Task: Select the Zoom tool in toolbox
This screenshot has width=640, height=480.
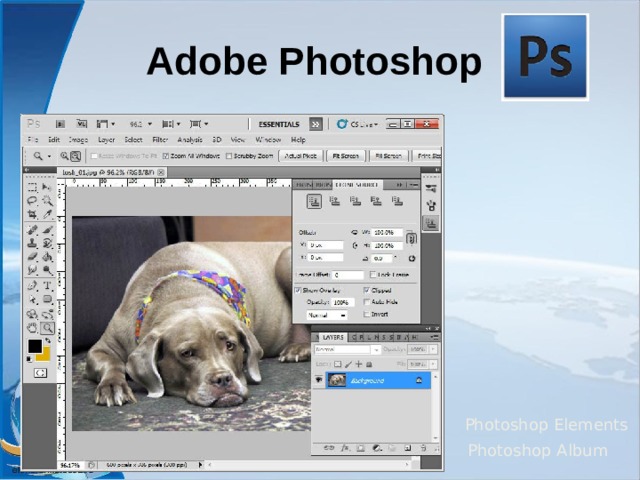Action: [x=47, y=328]
